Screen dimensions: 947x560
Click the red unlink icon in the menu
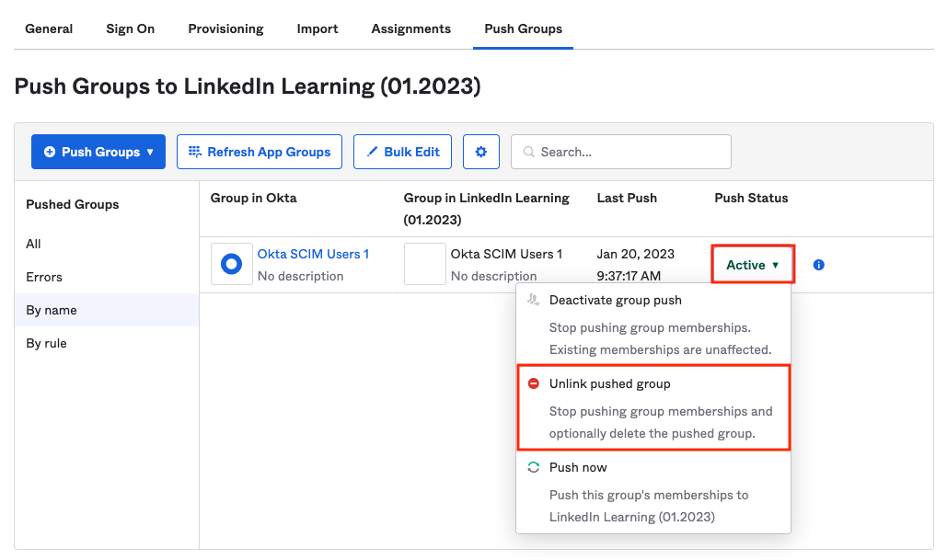(x=534, y=383)
